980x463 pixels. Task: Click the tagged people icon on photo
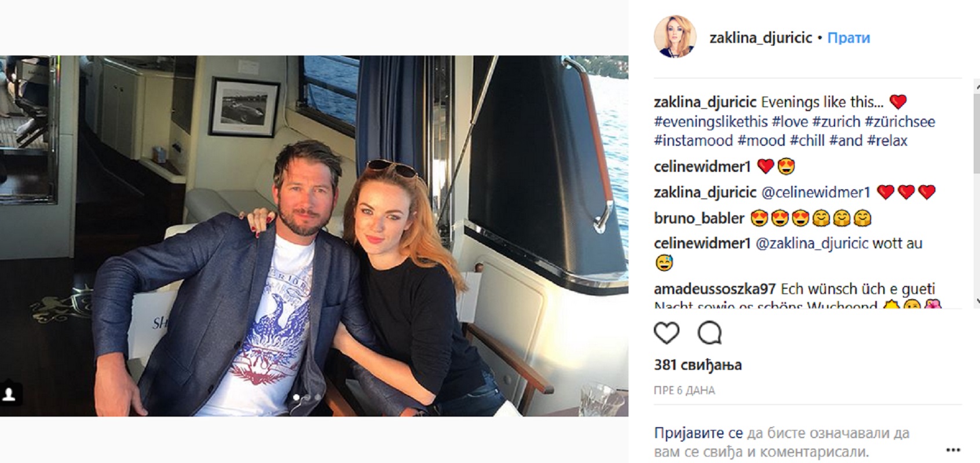coord(9,395)
